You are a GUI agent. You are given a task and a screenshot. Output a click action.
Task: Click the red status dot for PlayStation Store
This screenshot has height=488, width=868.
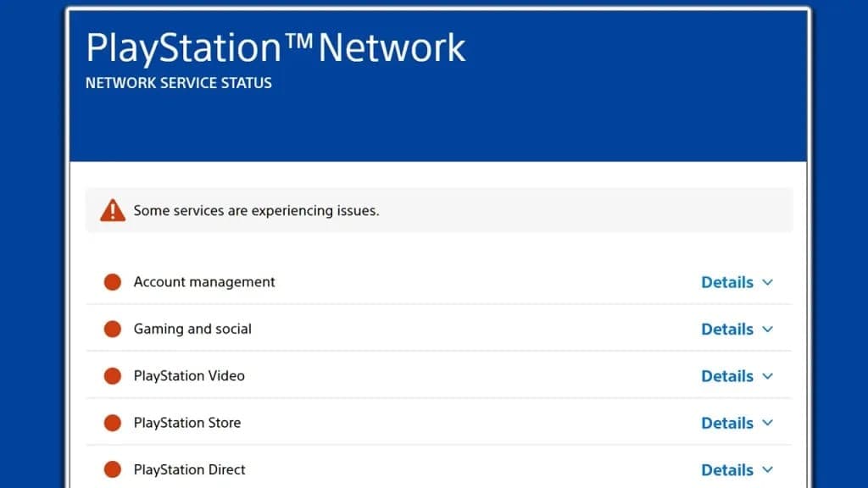click(x=113, y=423)
